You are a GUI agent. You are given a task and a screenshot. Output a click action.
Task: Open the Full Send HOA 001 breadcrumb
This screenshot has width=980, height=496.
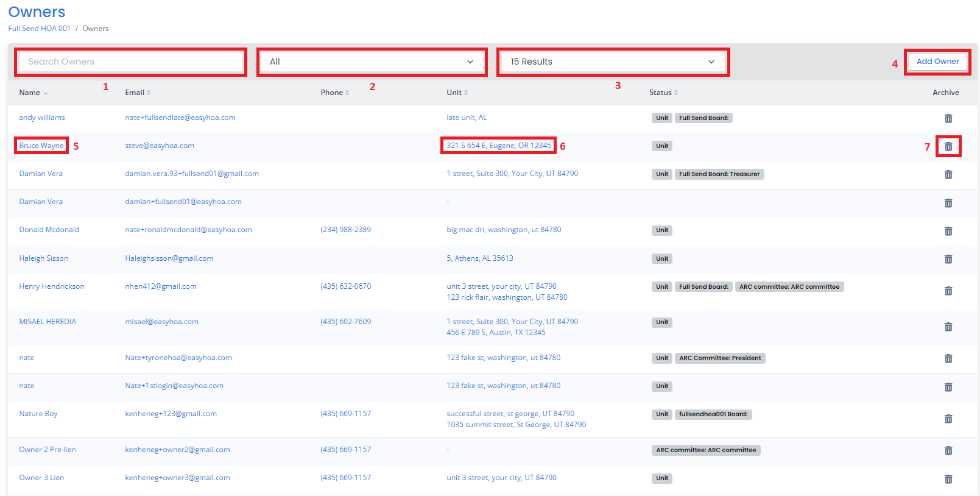[40, 29]
